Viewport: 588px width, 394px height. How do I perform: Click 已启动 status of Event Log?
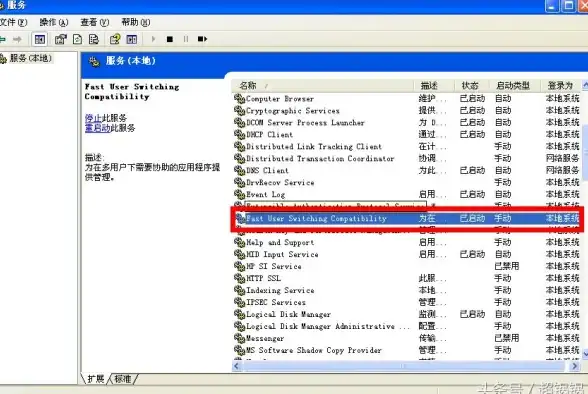coord(472,195)
